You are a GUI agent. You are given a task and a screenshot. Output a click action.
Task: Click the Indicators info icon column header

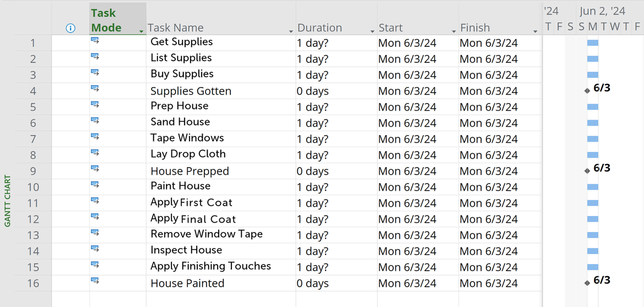[70, 28]
